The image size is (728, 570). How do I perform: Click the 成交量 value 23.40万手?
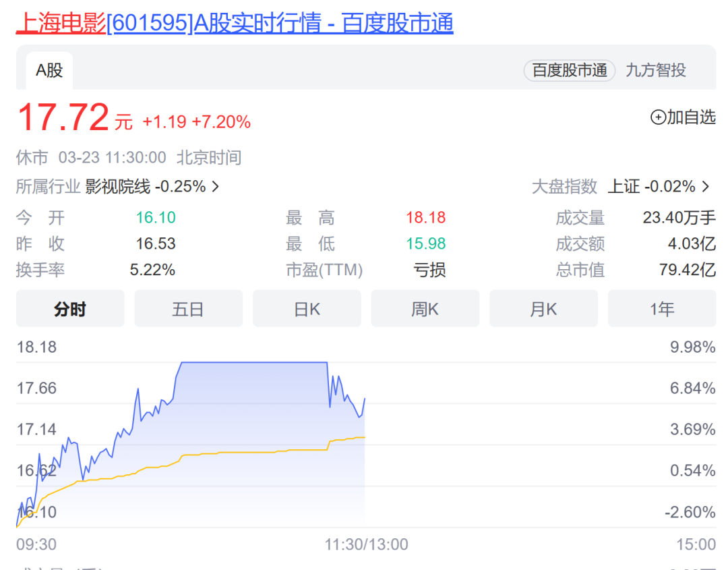(679, 217)
